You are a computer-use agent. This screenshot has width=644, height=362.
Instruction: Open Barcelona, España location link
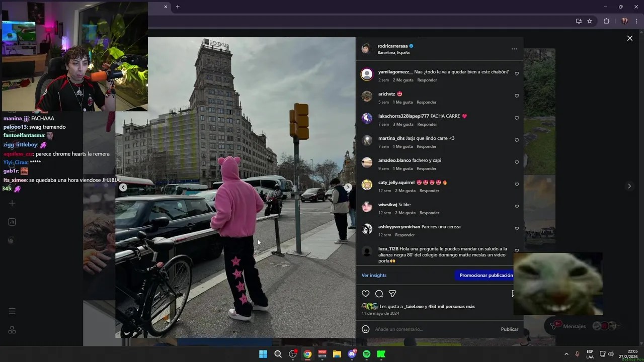point(393,52)
